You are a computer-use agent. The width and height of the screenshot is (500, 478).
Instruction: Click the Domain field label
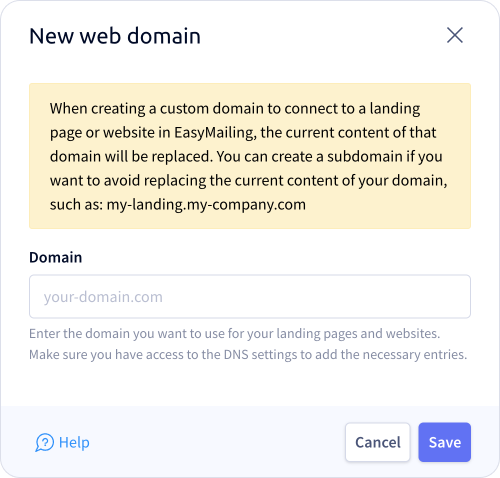point(56,257)
